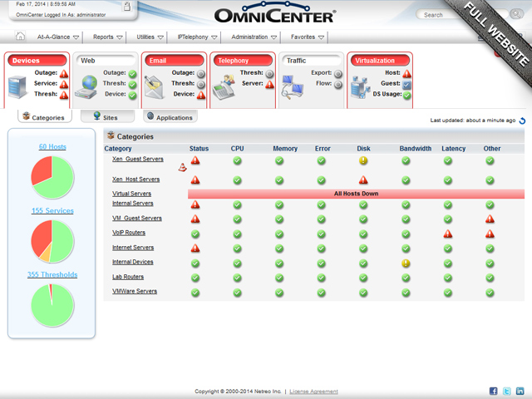532x399 pixels.
Task: Open the Facebook icon in footer
Action: (x=493, y=391)
